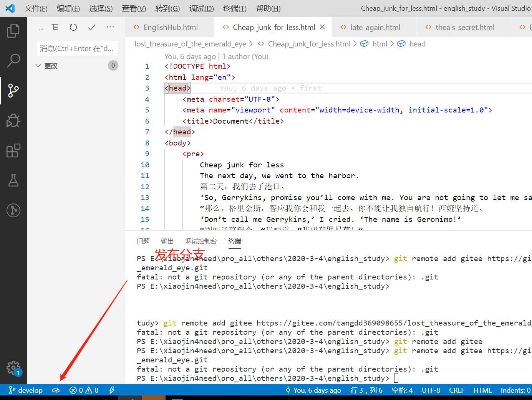Publish branch with the cloud icon
The height and width of the screenshot is (400, 532).
(56, 390)
